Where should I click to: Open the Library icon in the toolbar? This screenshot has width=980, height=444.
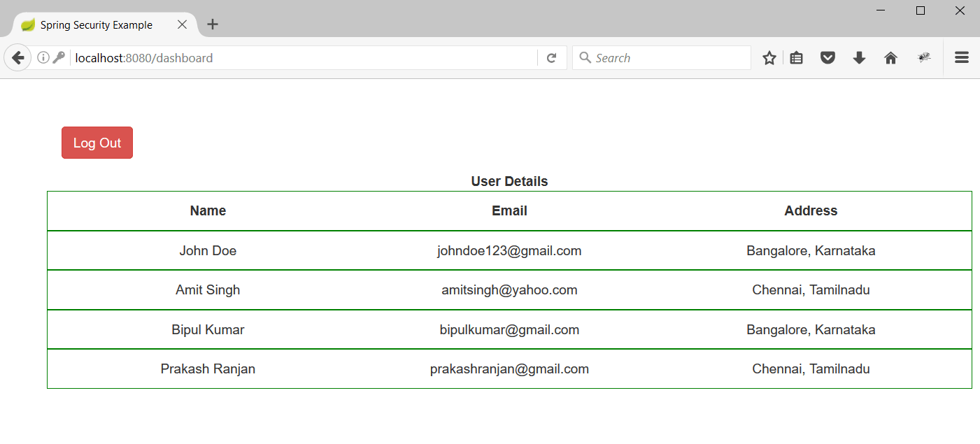tap(796, 57)
